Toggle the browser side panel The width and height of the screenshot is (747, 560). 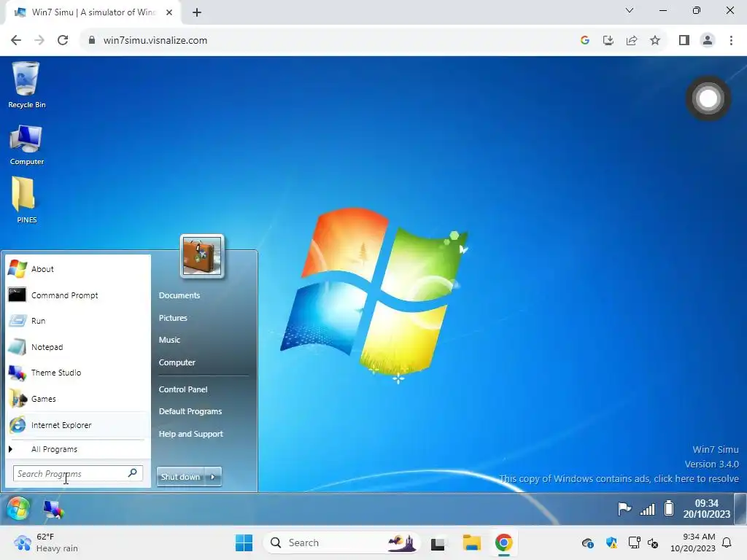click(684, 41)
